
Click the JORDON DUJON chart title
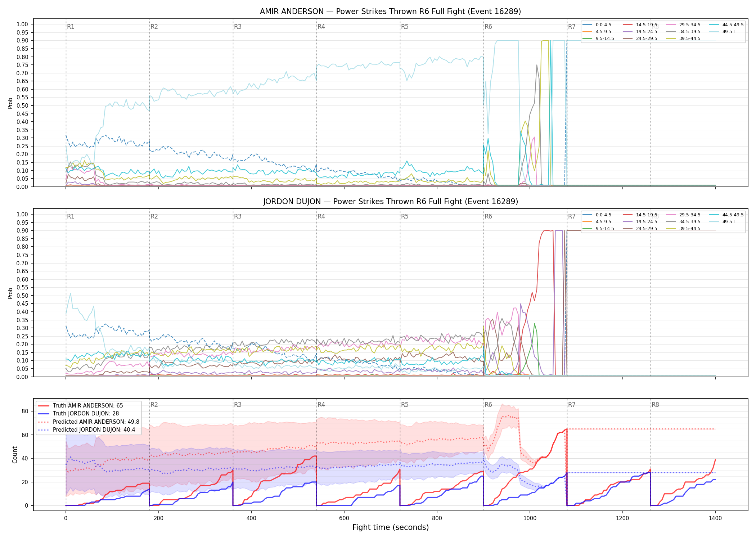pos(391,202)
